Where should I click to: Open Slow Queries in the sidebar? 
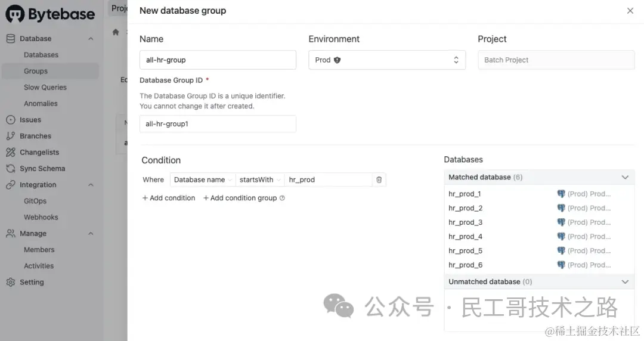pos(45,87)
